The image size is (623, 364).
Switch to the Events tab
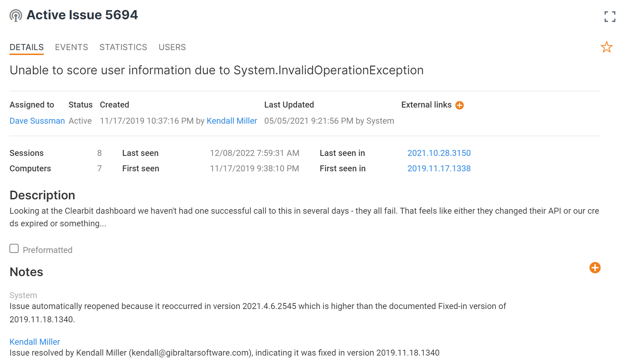(72, 47)
